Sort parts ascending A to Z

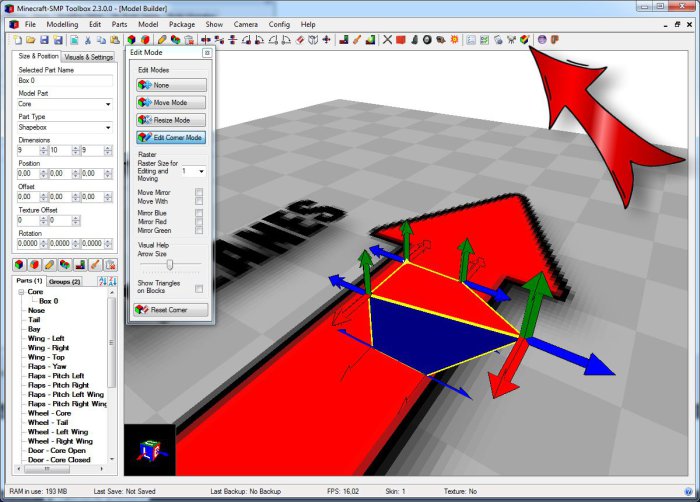coord(103,281)
